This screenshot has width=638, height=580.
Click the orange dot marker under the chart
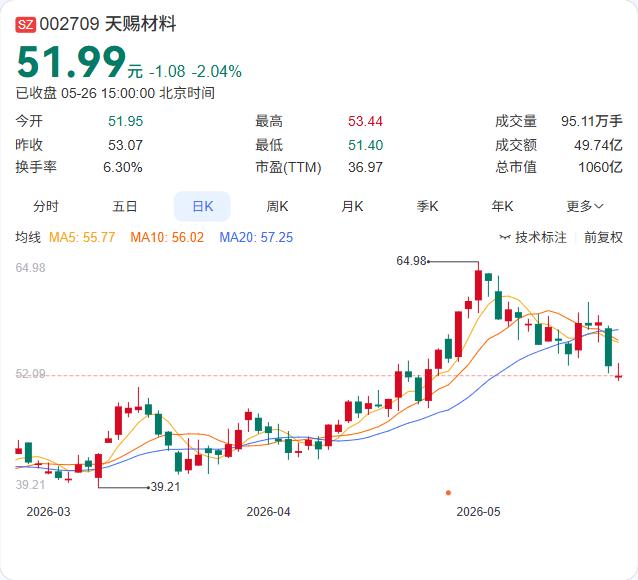click(x=448, y=493)
